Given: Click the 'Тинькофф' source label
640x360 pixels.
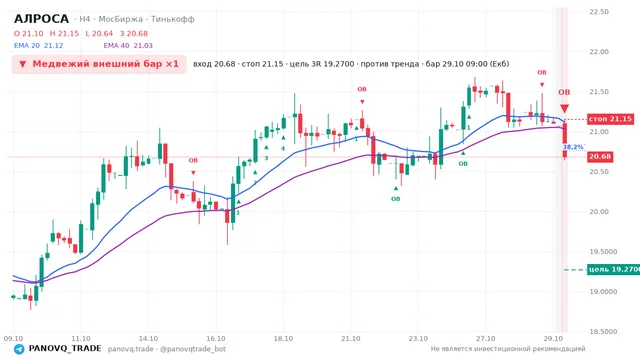Looking at the screenshot, I should (173, 19).
